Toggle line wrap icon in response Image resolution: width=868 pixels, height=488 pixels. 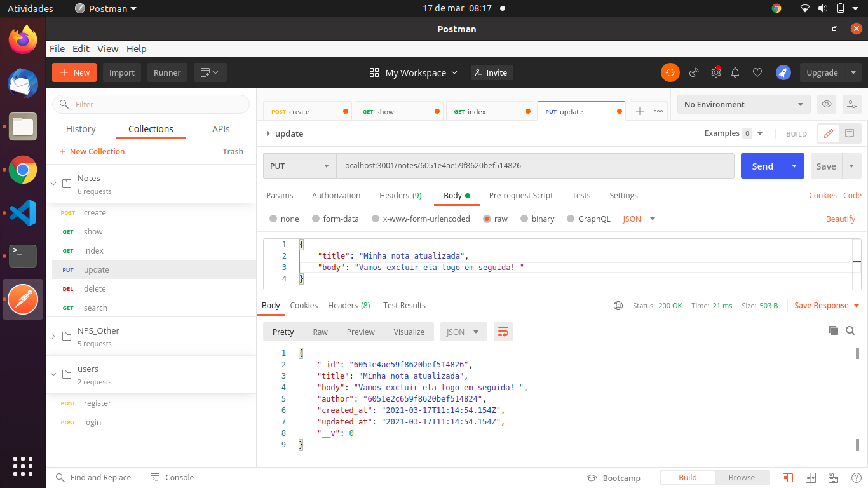pyautogui.click(x=503, y=332)
